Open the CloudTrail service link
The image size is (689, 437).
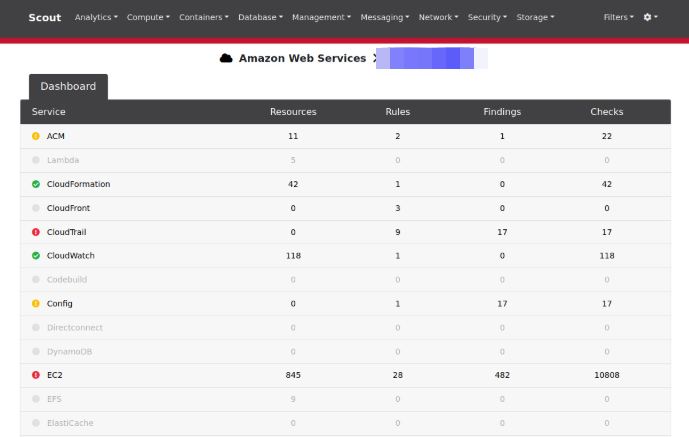tap(66, 232)
